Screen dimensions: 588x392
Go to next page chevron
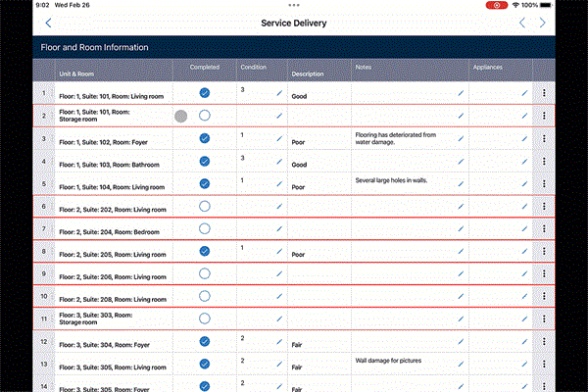click(x=542, y=23)
